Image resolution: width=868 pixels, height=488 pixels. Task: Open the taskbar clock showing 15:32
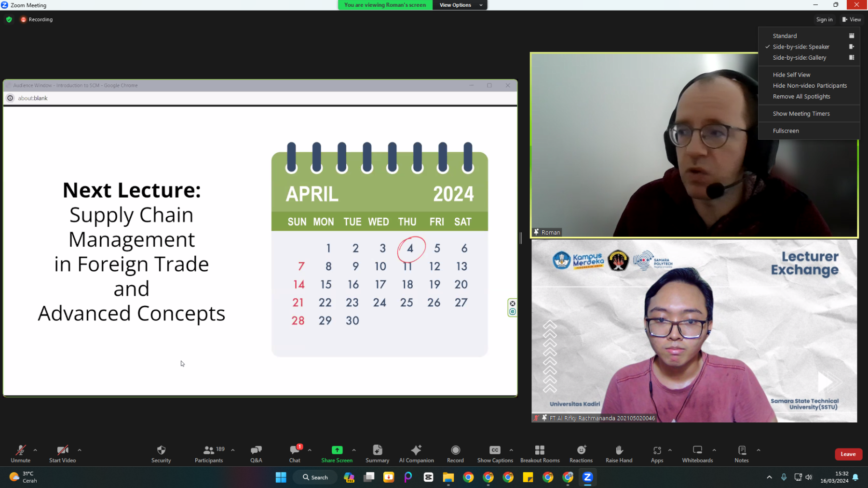835,477
